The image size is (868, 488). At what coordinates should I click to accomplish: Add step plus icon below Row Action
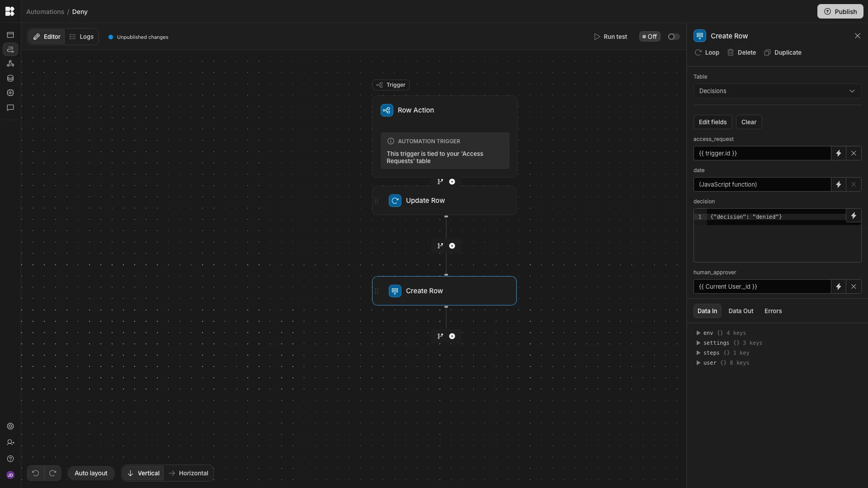[452, 182]
